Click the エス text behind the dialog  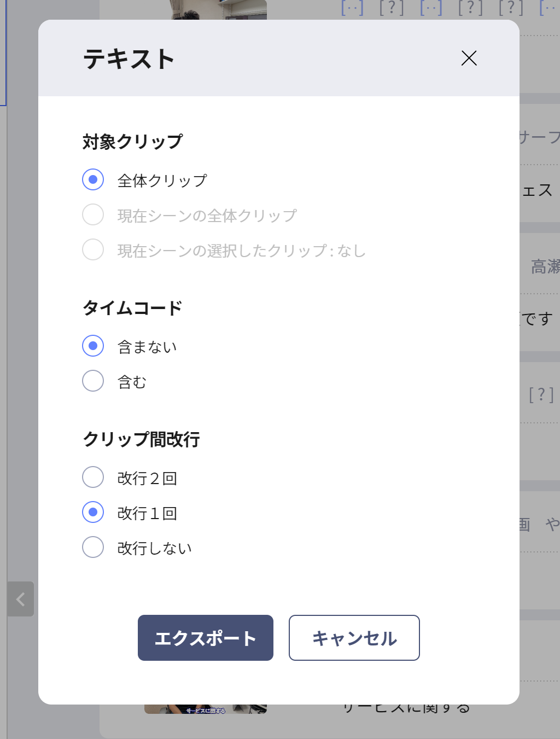coord(537,190)
